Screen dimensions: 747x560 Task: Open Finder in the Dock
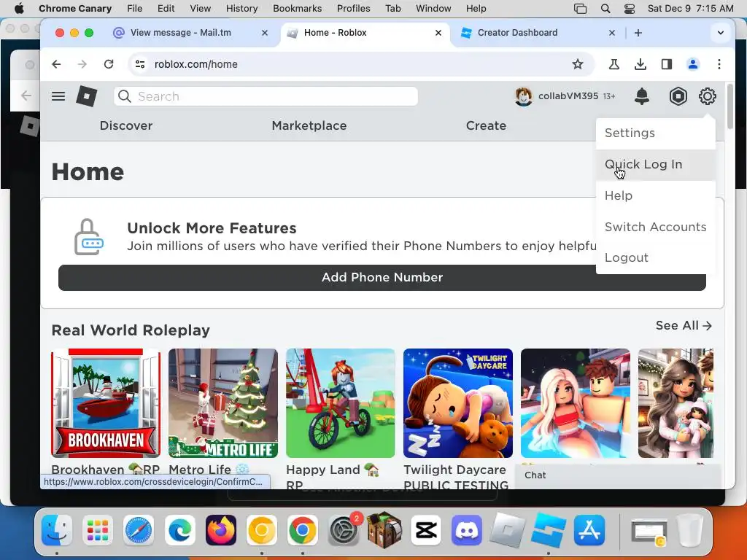57,530
